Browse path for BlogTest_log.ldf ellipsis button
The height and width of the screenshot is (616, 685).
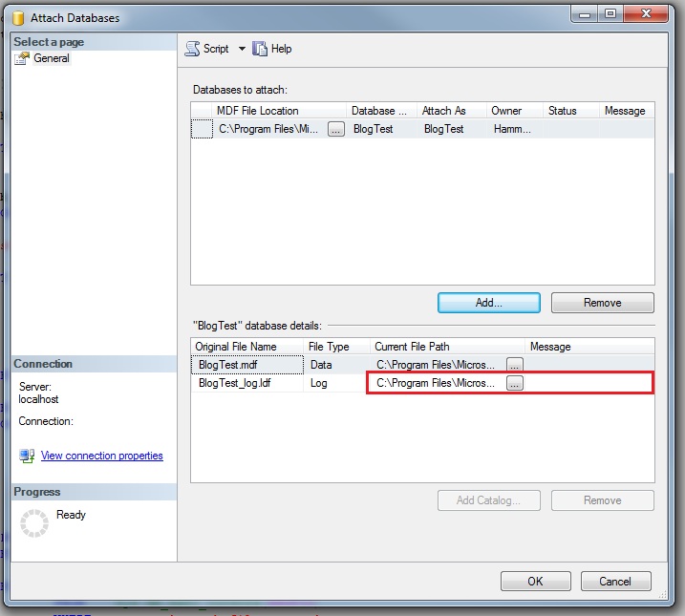click(515, 383)
